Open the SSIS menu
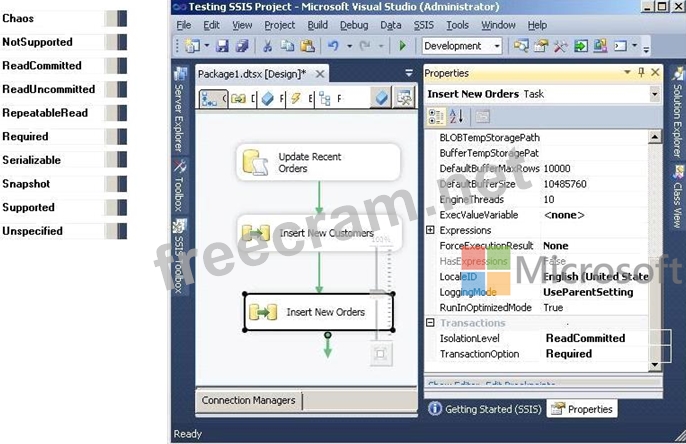686x444 pixels. click(424, 25)
